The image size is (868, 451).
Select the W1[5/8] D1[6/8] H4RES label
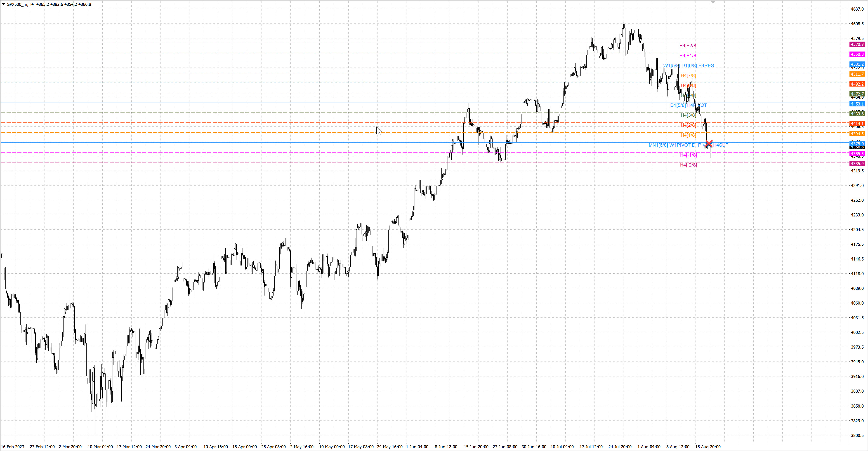pyautogui.click(x=688, y=65)
